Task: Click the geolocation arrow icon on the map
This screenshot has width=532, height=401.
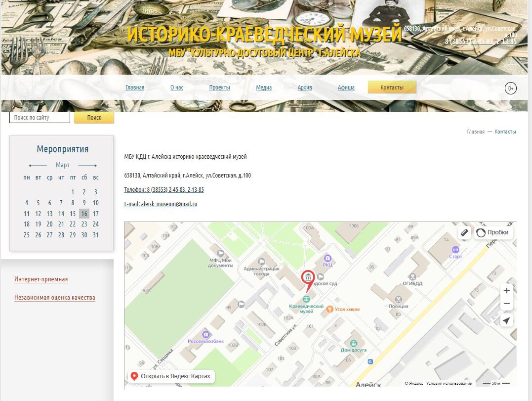Action: pyautogui.click(x=506, y=320)
